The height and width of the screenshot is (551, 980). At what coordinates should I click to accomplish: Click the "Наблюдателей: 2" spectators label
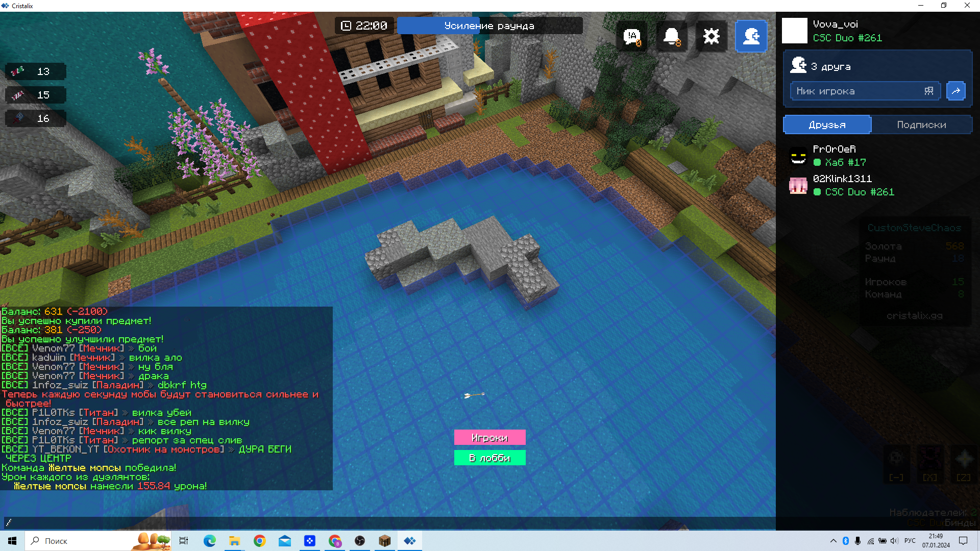(x=933, y=512)
